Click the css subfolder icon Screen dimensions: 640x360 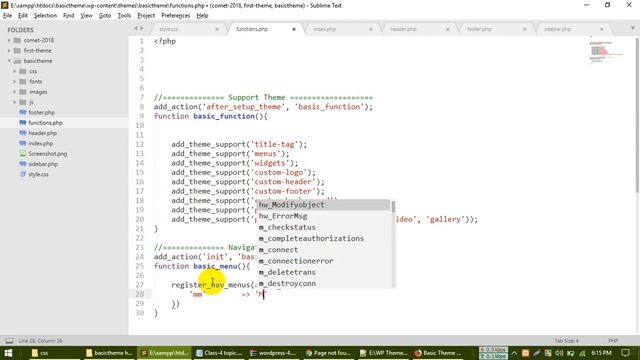pos(23,71)
